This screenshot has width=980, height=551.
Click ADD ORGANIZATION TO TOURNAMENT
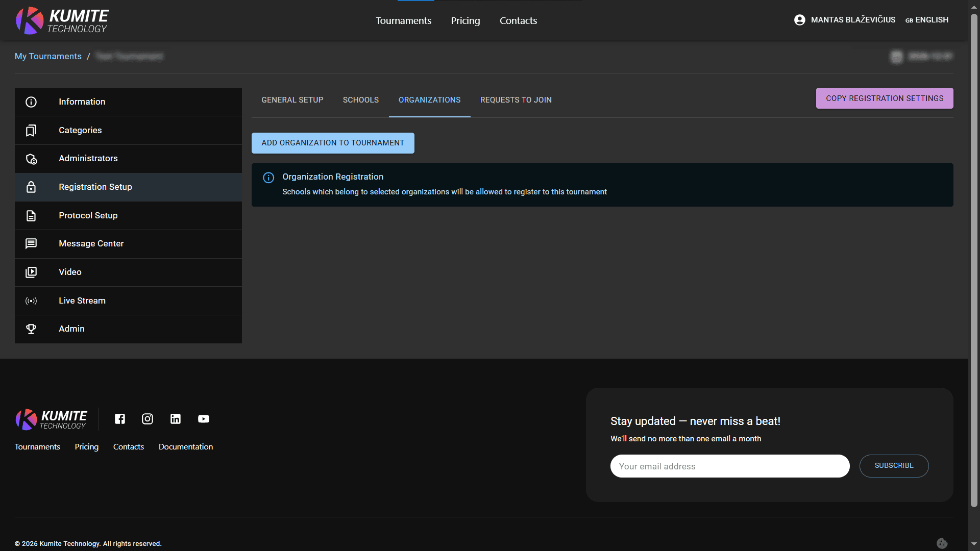point(332,143)
